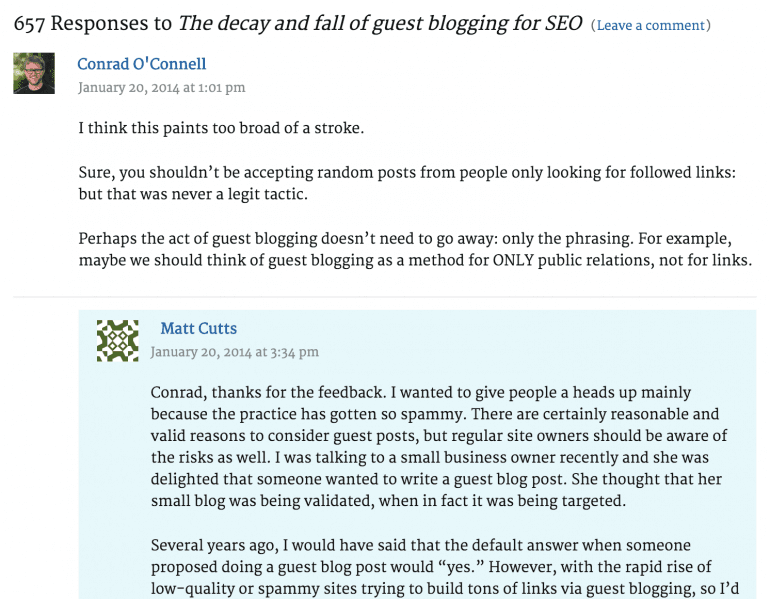Click the 'Leave a comment' link
The height and width of the screenshot is (599, 770).
click(651, 26)
